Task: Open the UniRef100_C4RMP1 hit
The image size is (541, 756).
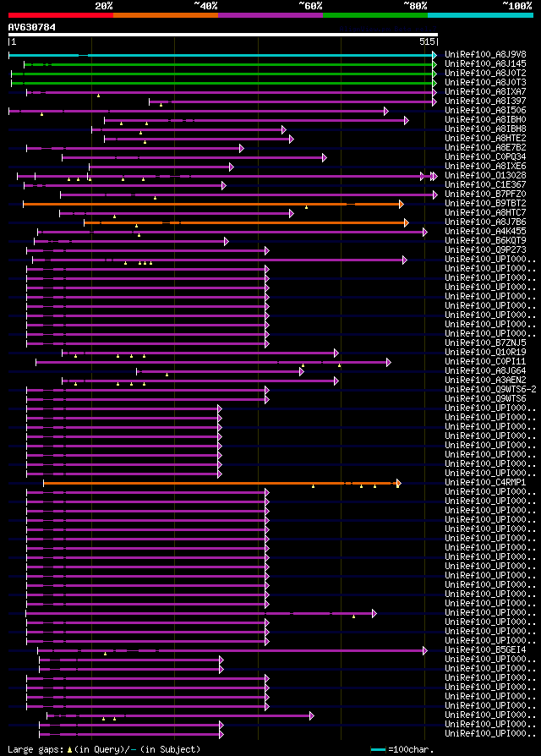Action: click(485, 483)
